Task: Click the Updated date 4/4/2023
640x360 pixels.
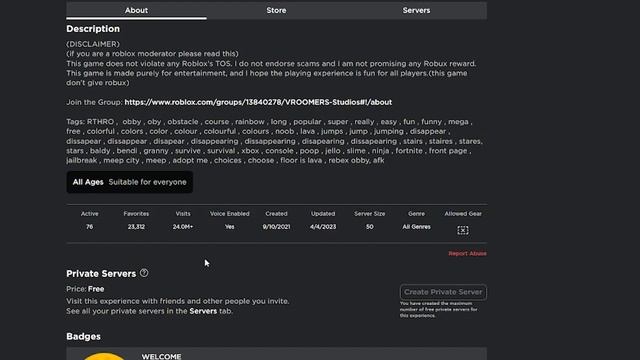Action: pos(323,227)
